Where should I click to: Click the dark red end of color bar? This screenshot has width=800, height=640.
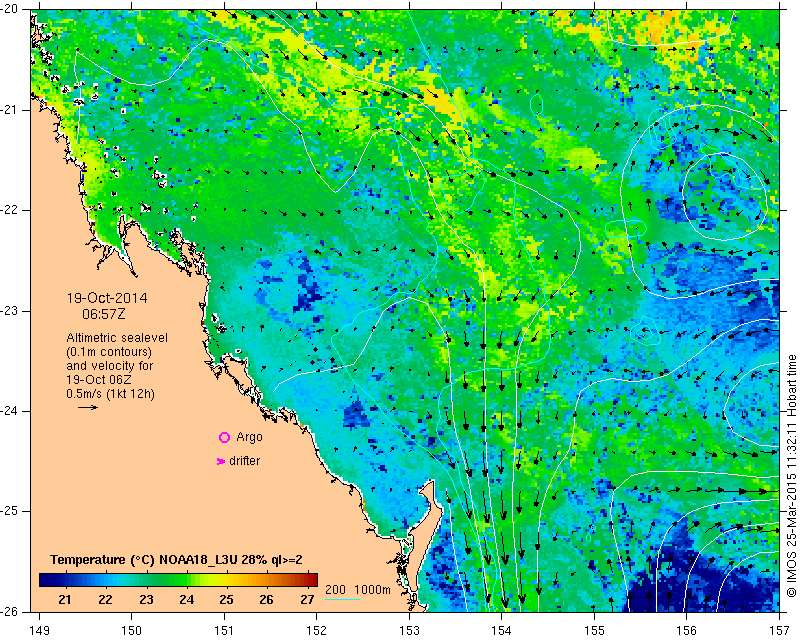point(311,580)
